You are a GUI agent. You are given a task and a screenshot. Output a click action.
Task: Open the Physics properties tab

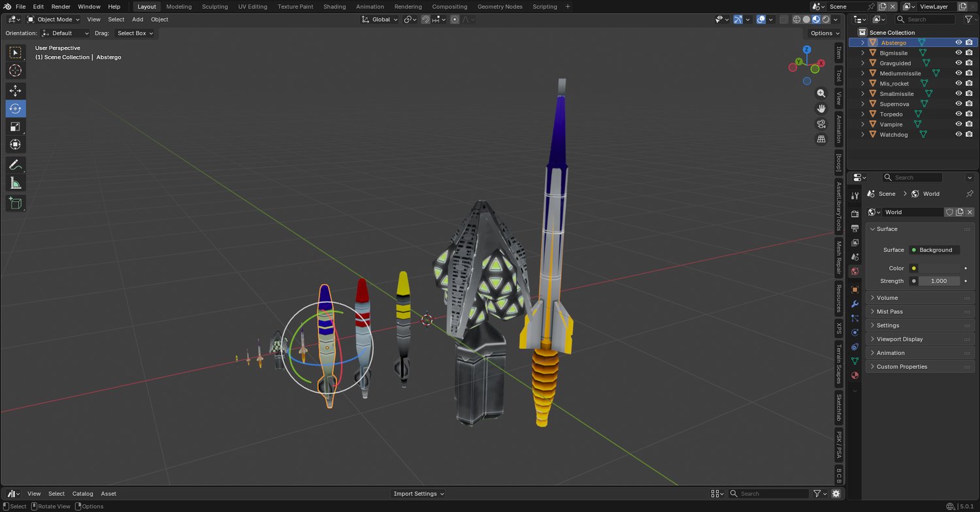(855, 332)
